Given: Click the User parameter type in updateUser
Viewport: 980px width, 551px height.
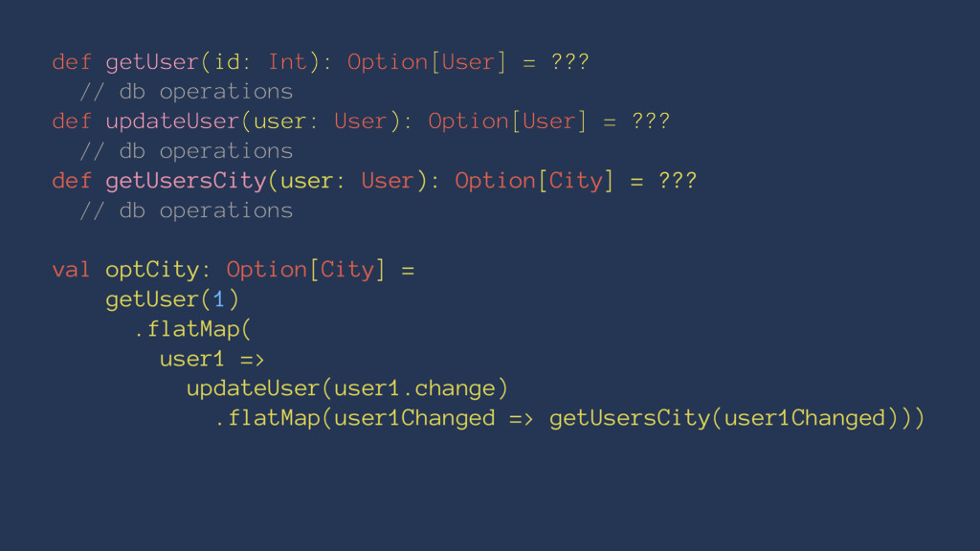Looking at the screenshot, I should pos(361,121).
